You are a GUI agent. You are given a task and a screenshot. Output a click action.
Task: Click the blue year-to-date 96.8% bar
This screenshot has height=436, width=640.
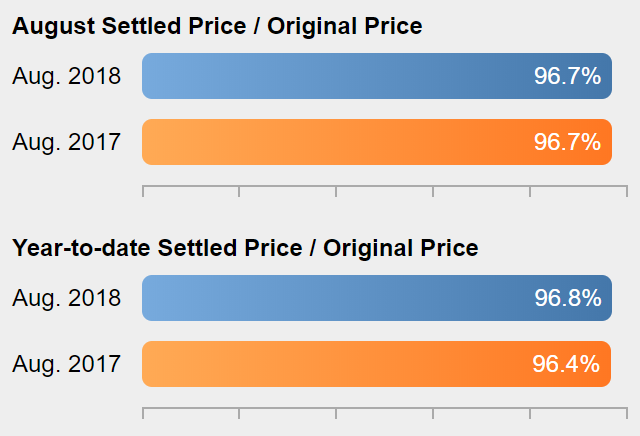tap(377, 298)
